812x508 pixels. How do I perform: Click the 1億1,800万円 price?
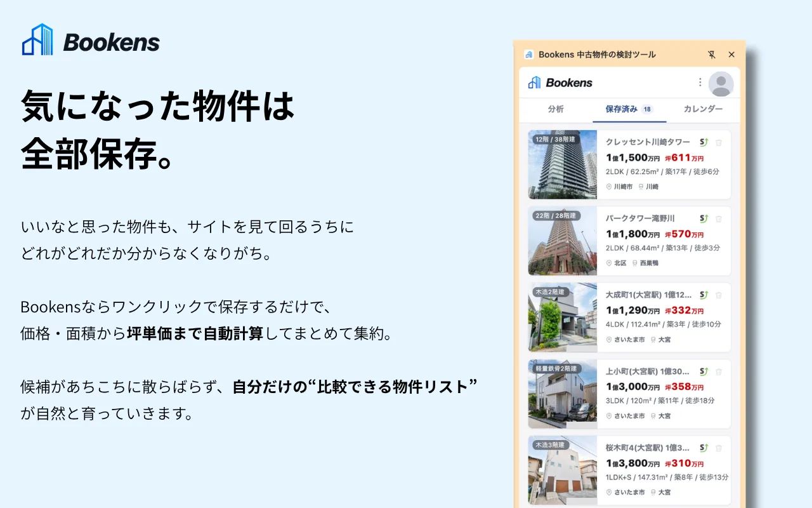click(633, 234)
